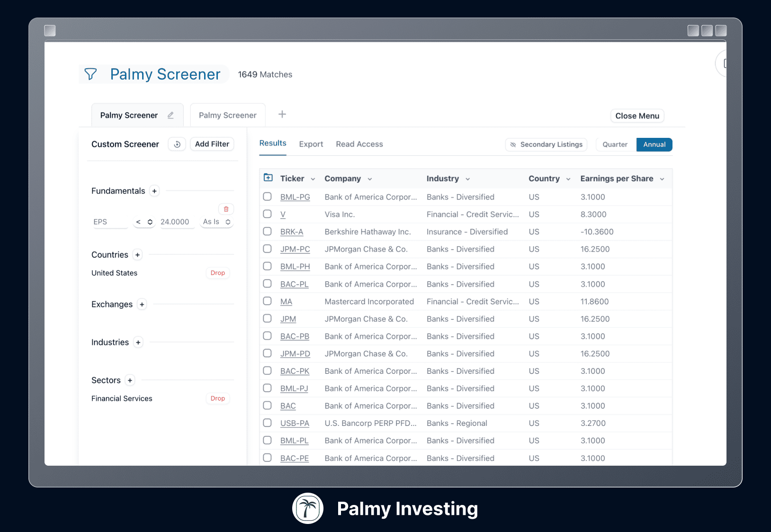The image size is (771, 532).
Task: Click the Berkshire Hathaway Inc. company cell
Action: [x=368, y=232]
